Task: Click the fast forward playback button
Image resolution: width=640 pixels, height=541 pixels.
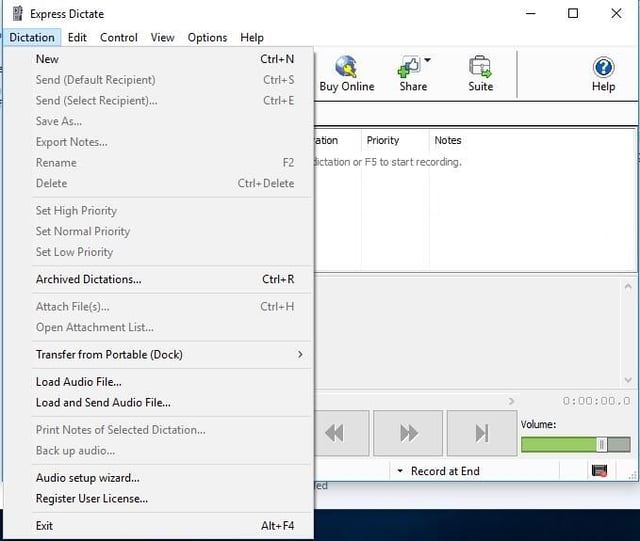Action: (x=408, y=433)
